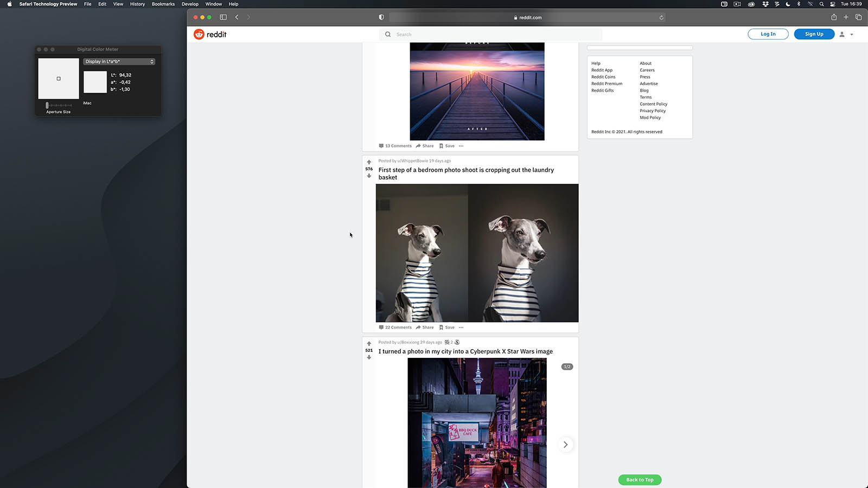The height and width of the screenshot is (488, 868).
Task: Open Spotlight search in menu bar
Action: tap(821, 4)
